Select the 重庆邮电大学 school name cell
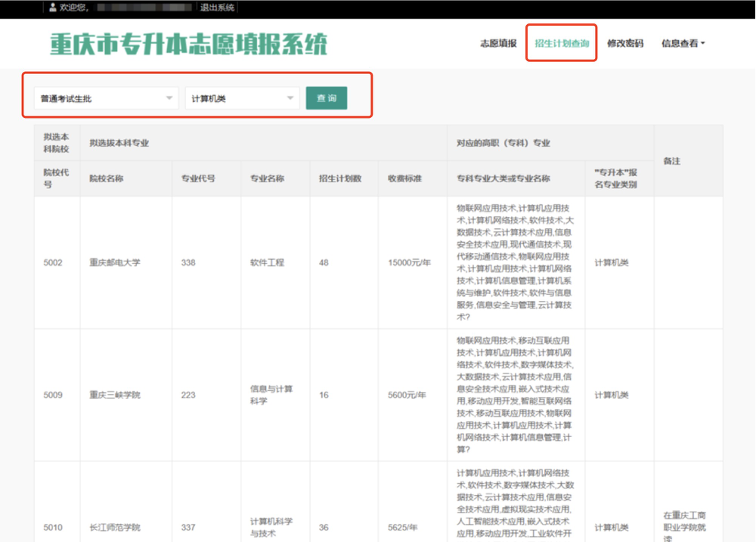This screenshot has height=542, width=756. [115, 263]
